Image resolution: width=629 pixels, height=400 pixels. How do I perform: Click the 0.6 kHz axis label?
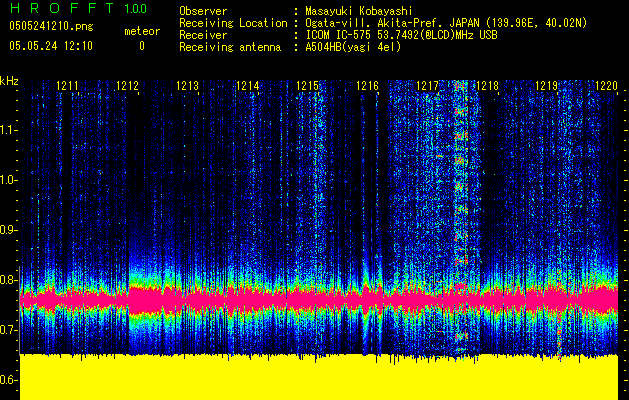pos(8,380)
